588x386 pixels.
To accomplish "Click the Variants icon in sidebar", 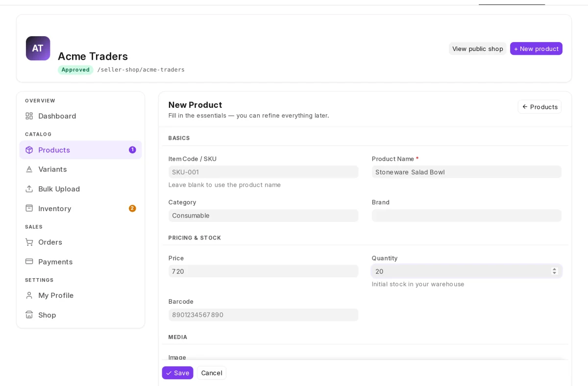I will [x=29, y=169].
